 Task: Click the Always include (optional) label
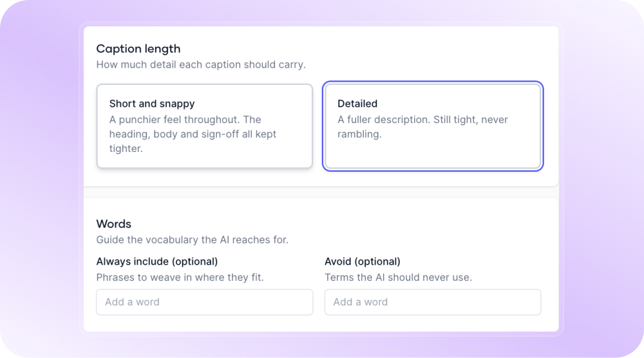[x=157, y=261]
